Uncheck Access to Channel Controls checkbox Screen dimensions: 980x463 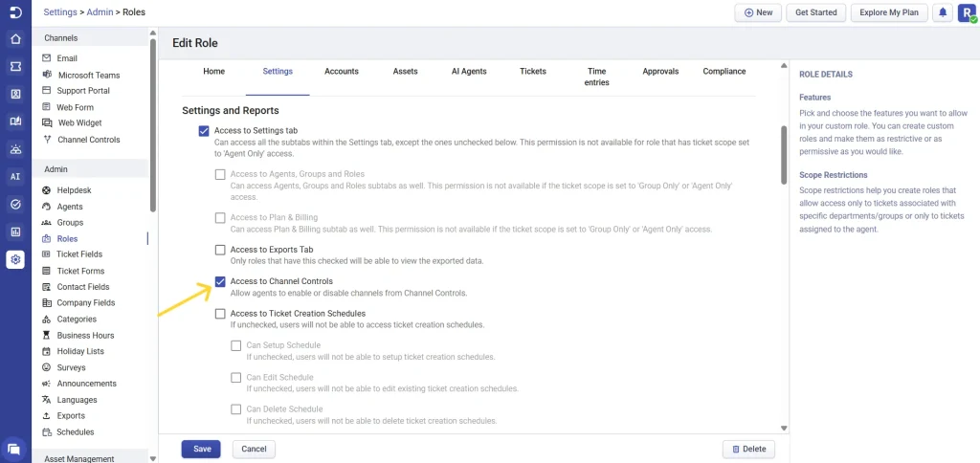tap(220, 282)
